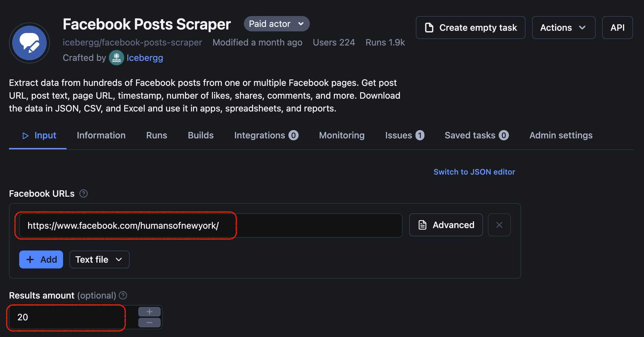The height and width of the screenshot is (337, 644).
Task: Click the Facebook Posts Scraper actor logo
Action: [29, 43]
